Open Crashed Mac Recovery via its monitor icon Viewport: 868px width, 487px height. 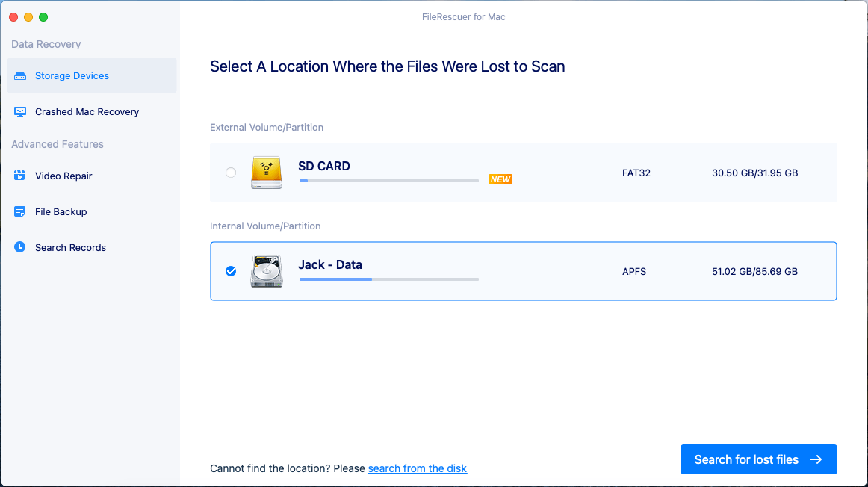(x=20, y=111)
